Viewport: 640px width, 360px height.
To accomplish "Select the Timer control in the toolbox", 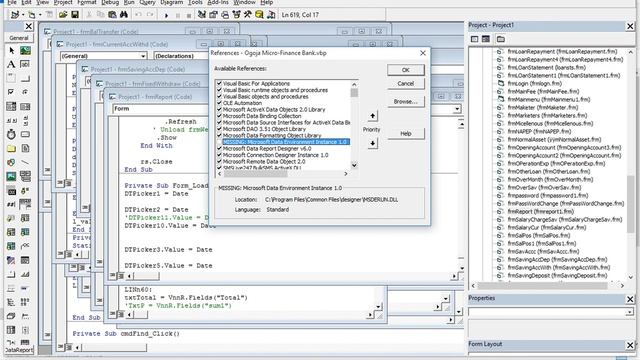I will click(11, 134).
